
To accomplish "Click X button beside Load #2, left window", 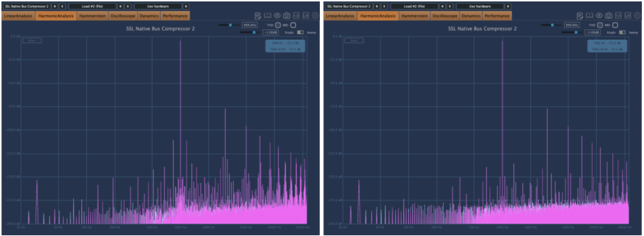I will pyautogui.click(x=128, y=6).
